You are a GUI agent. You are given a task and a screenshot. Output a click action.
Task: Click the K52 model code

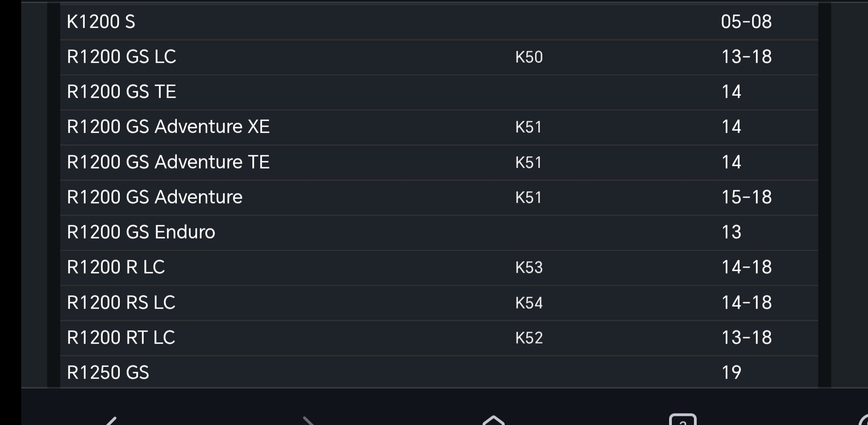pyautogui.click(x=529, y=338)
